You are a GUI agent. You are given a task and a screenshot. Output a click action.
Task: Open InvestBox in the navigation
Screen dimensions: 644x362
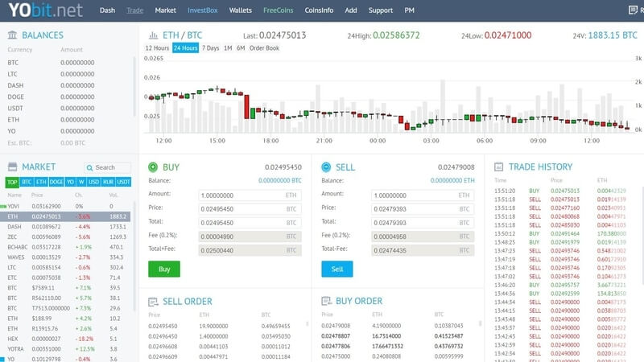[x=203, y=10]
